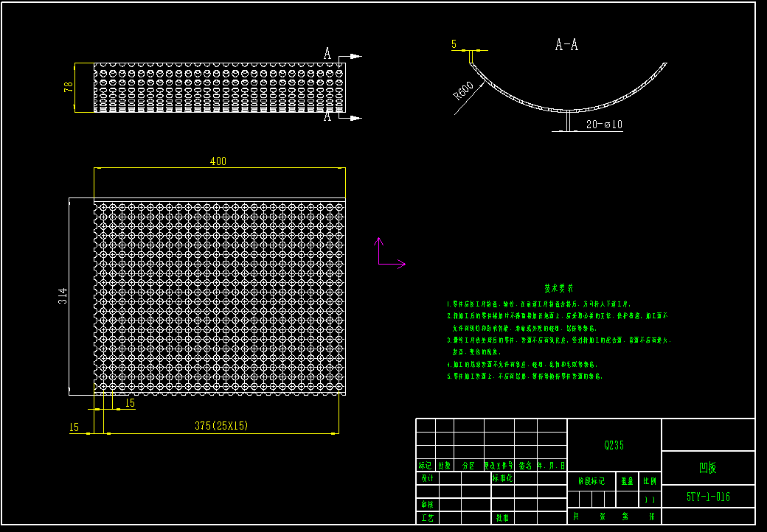Select the "400" width dimension text
The height and width of the screenshot is (532, 767).
coord(218,161)
